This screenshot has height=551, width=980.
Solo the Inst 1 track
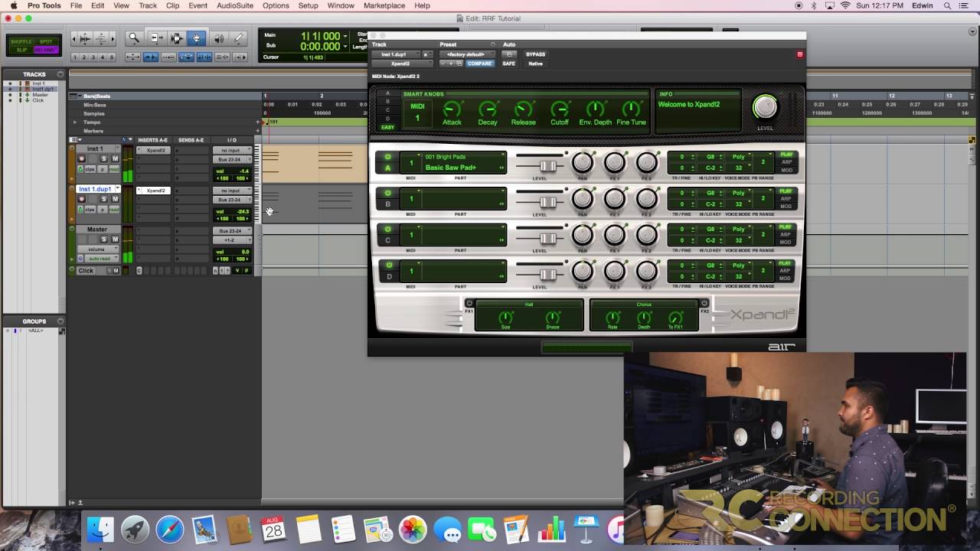click(103, 158)
